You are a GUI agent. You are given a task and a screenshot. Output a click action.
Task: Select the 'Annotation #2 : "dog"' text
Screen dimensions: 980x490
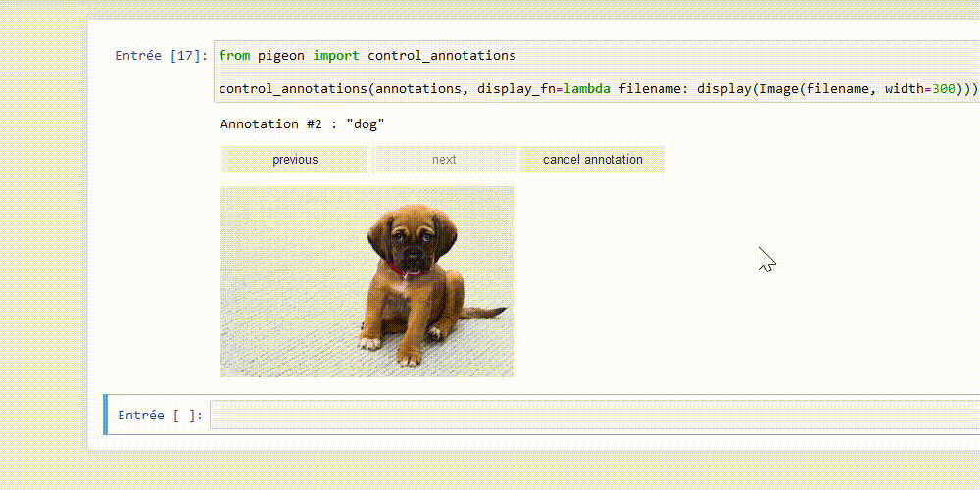coord(303,124)
